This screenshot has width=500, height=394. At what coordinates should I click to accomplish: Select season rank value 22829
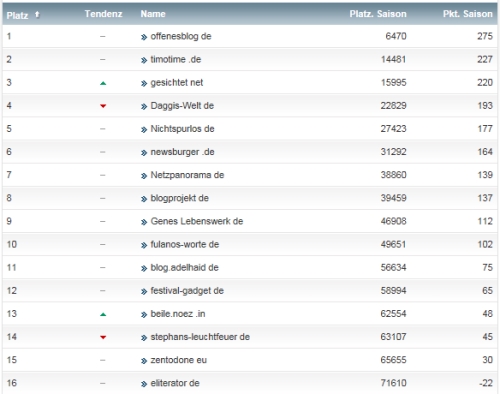[x=394, y=106]
